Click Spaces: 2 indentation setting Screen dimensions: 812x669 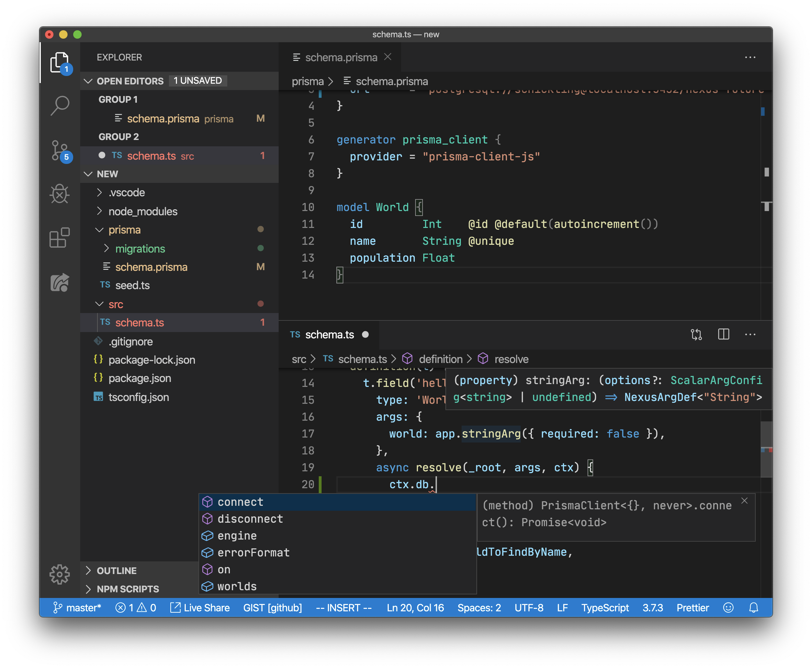(x=479, y=608)
